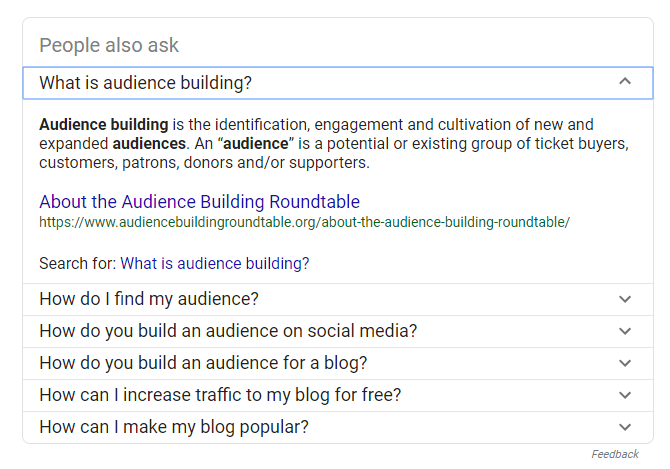Image resolution: width=670 pixels, height=469 pixels.
Task: Expand chevron beside "How do I find my audience?"
Action: tap(625, 299)
